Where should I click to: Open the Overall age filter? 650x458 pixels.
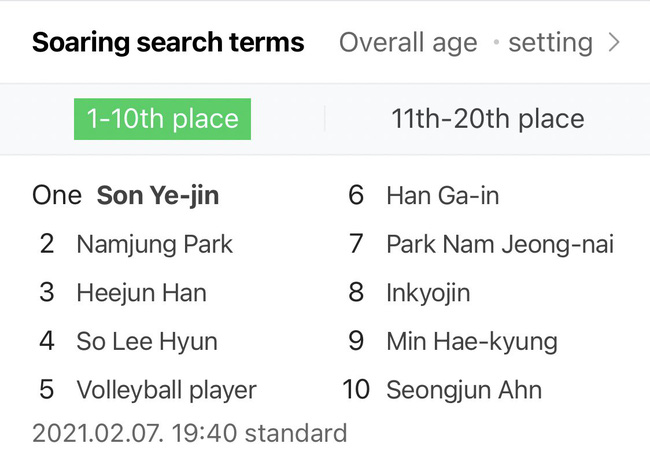pos(408,43)
